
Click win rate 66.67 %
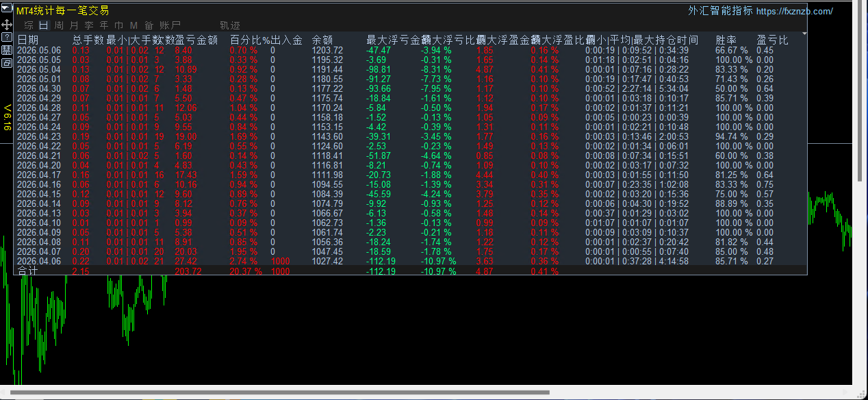731,50
